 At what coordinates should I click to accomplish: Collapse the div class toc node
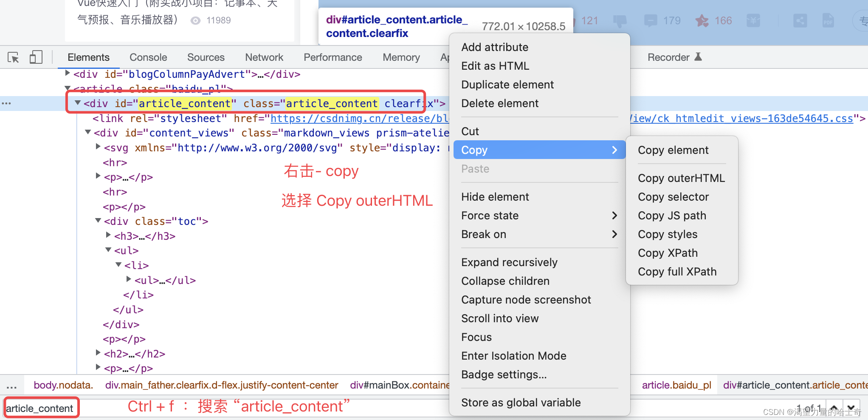[98, 221]
